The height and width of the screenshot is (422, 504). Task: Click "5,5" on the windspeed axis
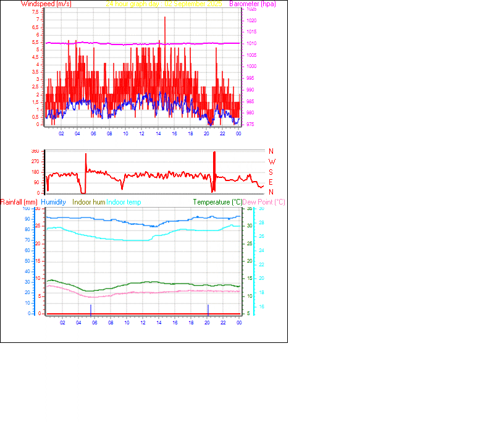tap(35, 43)
